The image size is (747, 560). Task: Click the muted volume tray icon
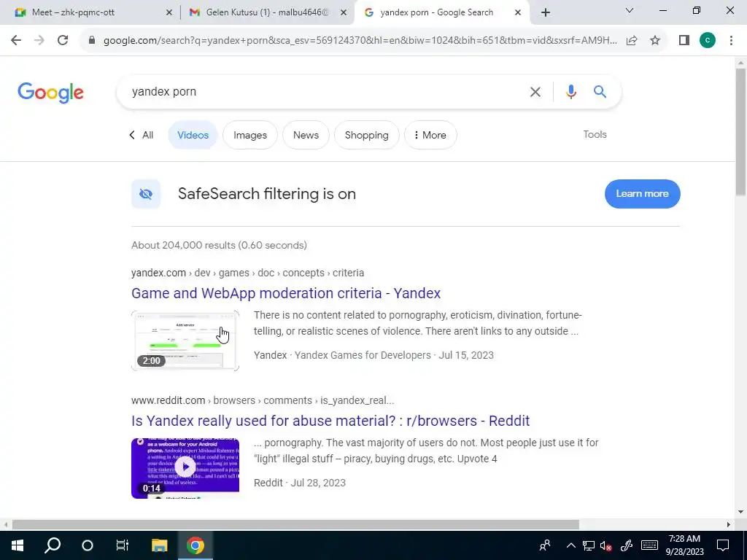pyautogui.click(x=606, y=545)
